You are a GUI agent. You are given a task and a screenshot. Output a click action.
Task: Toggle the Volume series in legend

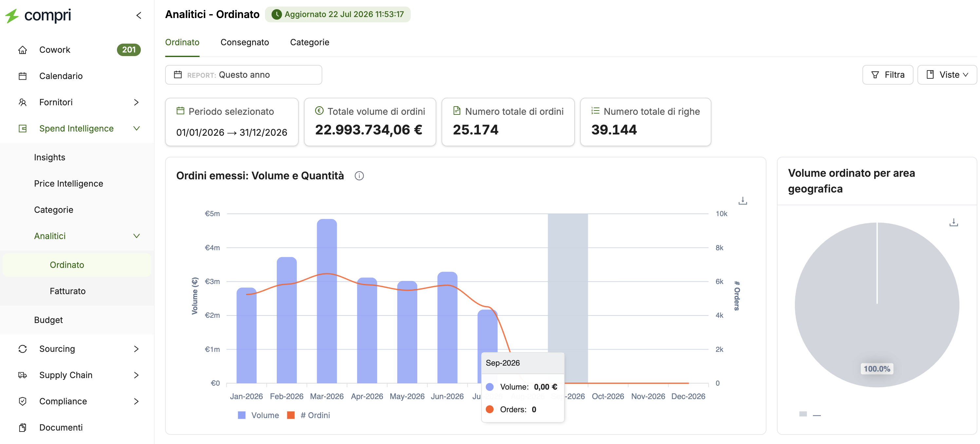pyautogui.click(x=258, y=415)
